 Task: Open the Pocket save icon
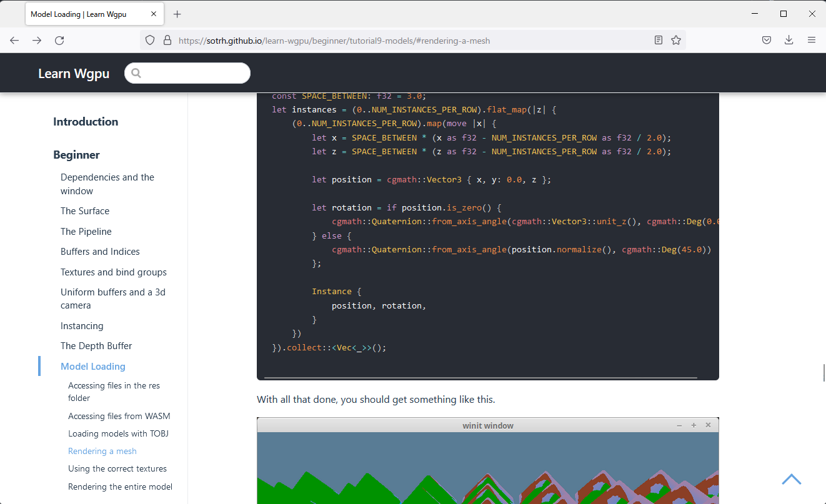(x=767, y=40)
